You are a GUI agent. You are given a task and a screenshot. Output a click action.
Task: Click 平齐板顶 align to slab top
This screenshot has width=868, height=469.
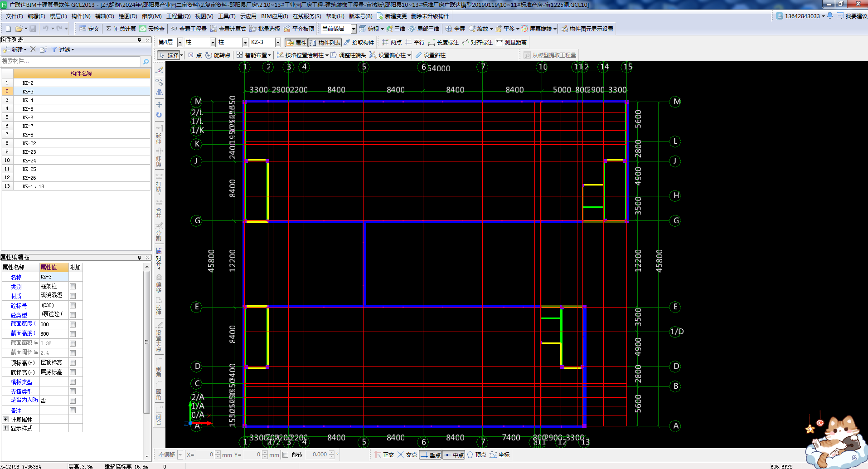point(299,29)
